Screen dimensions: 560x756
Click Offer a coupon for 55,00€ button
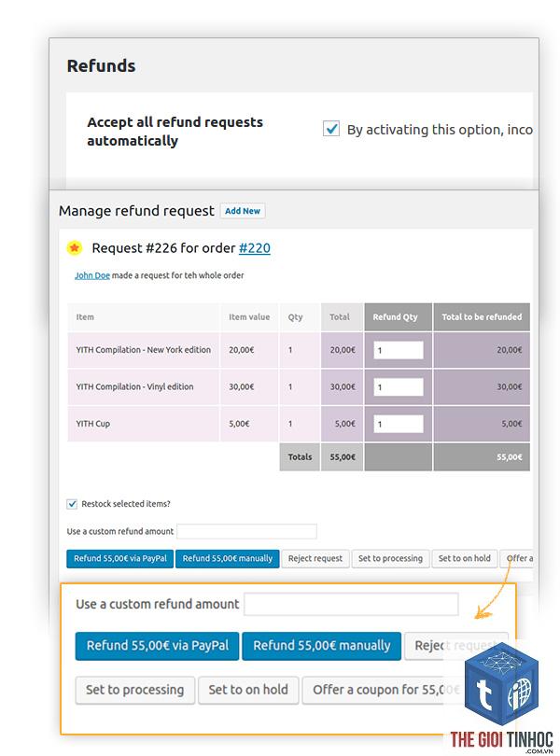385,690
